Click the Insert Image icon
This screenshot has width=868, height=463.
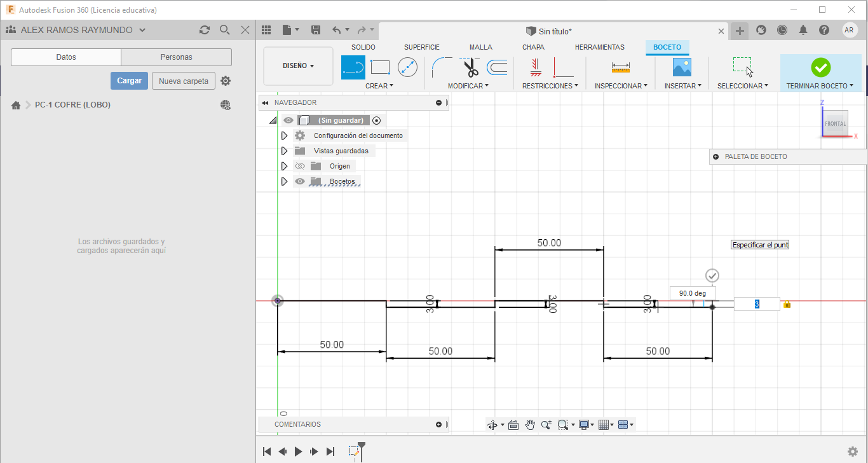pos(682,67)
